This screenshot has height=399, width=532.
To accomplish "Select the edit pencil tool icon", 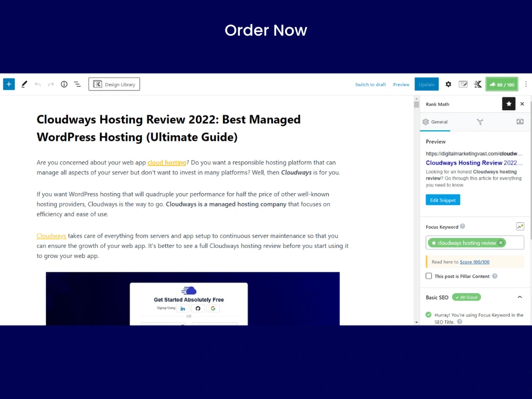I will 24,84.
